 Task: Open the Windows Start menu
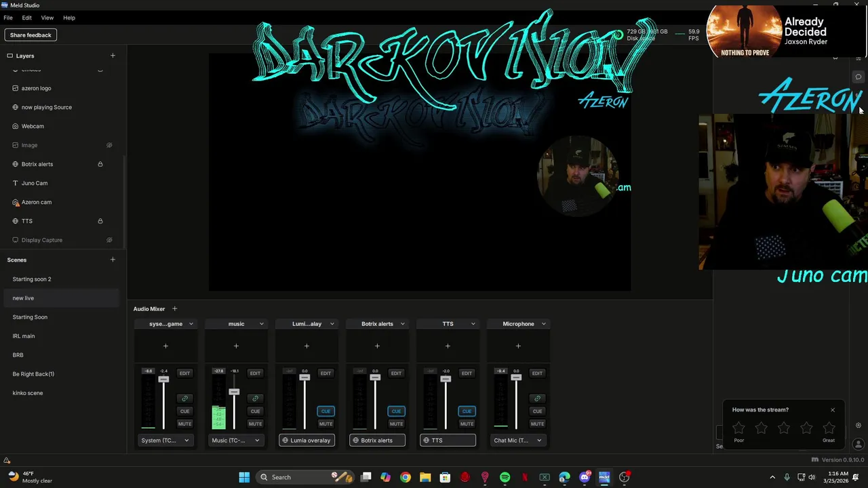(x=244, y=477)
